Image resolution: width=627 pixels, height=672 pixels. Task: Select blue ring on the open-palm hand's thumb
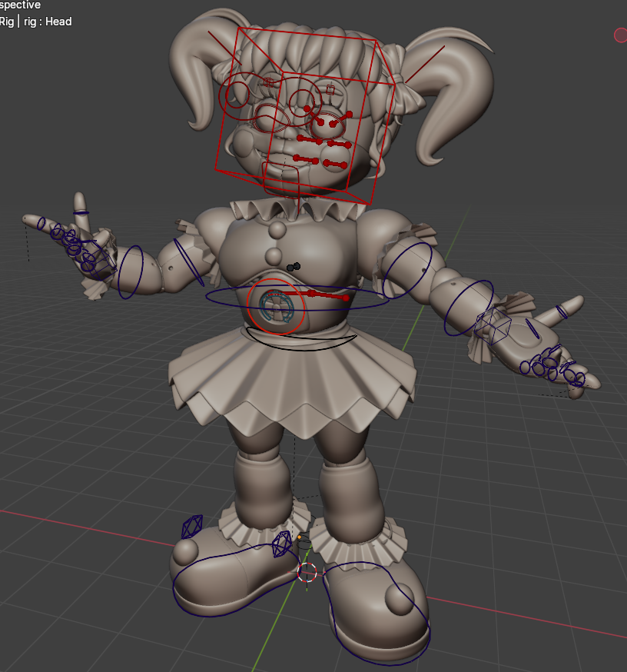(x=562, y=312)
